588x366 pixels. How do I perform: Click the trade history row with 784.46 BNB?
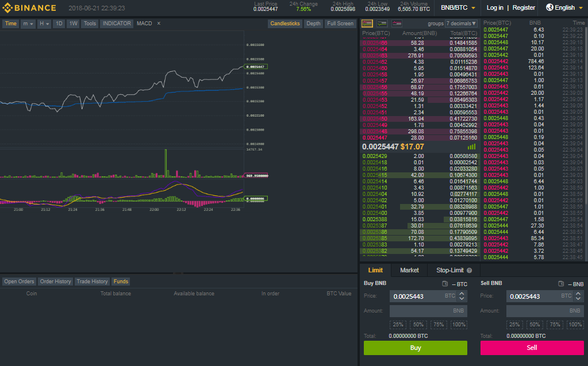coord(533,61)
